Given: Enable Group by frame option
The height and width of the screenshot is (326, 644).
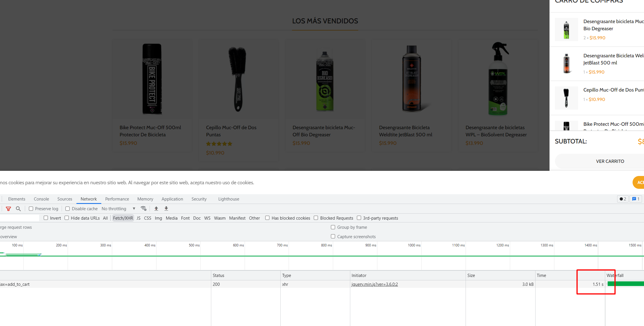Looking at the screenshot, I should [333, 227].
